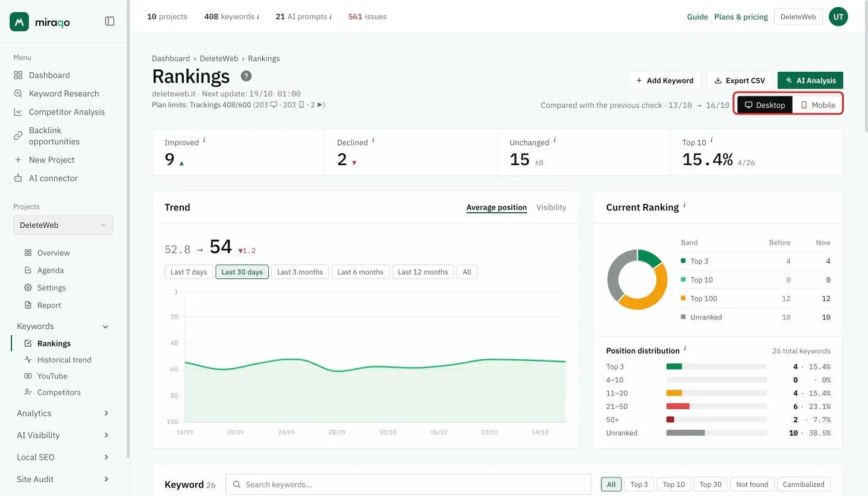Screen dimensions: 868x496
Task: Select the Last 7 days range
Action: tap(189, 272)
